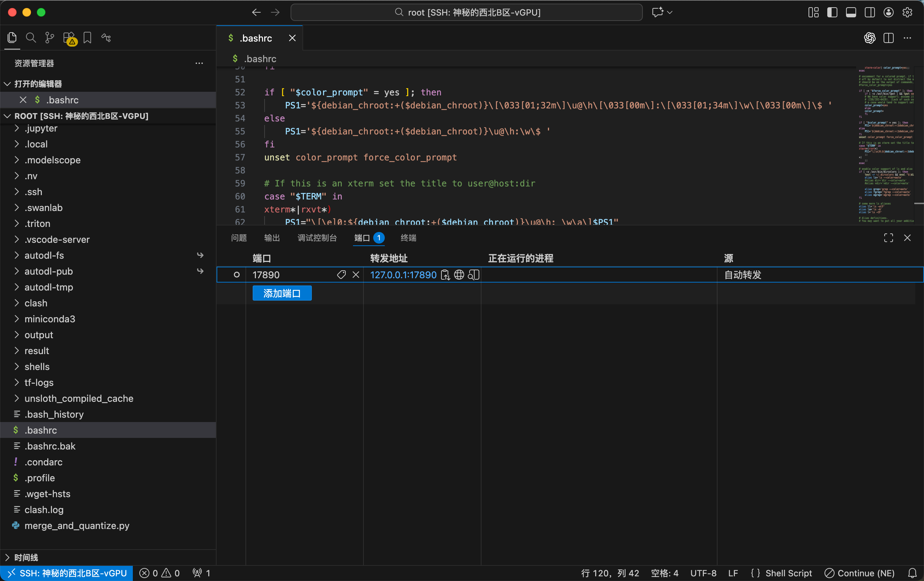Viewport: 924px width, 581px height.
Task: Toggle the bottom panel layout button
Action: point(851,12)
